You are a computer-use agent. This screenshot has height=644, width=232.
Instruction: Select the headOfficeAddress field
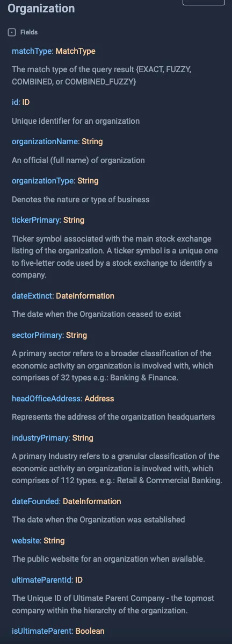point(47,399)
